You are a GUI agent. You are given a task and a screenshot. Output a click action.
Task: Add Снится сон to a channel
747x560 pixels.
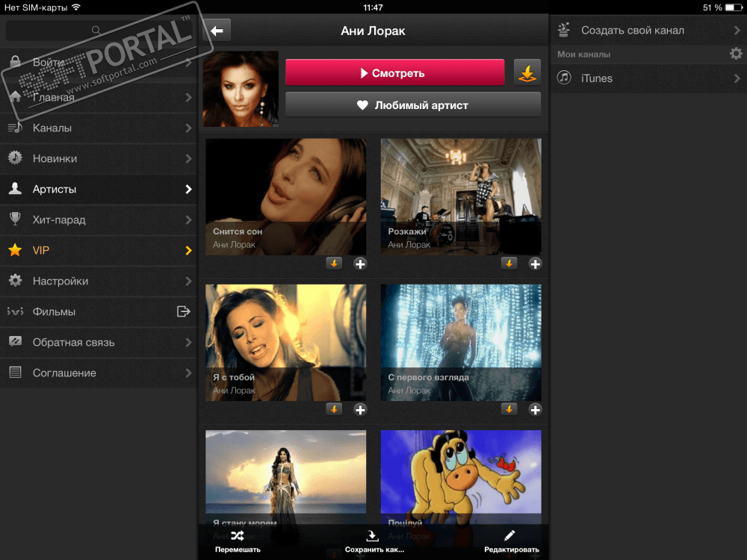360,264
